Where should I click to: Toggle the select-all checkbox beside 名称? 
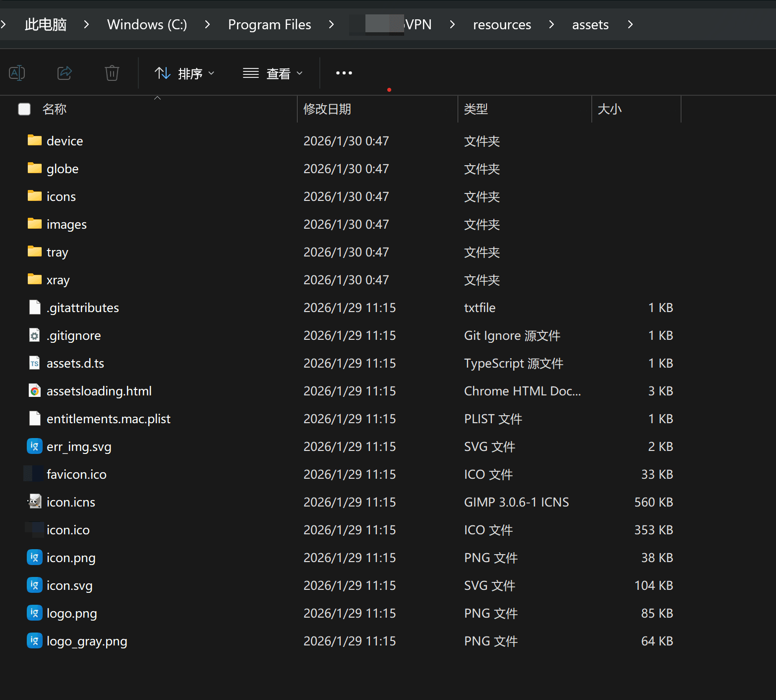(x=24, y=109)
